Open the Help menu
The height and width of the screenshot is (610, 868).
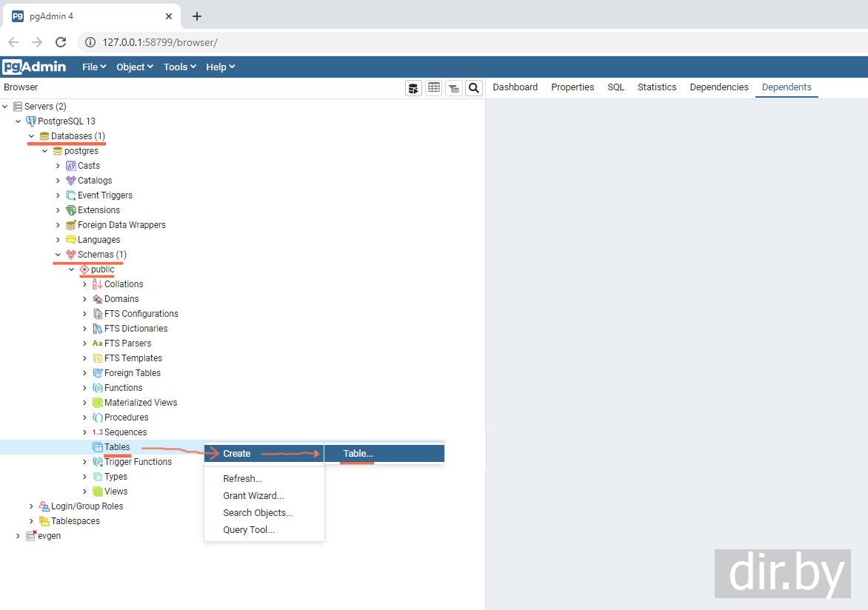click(x=220, y=67)
